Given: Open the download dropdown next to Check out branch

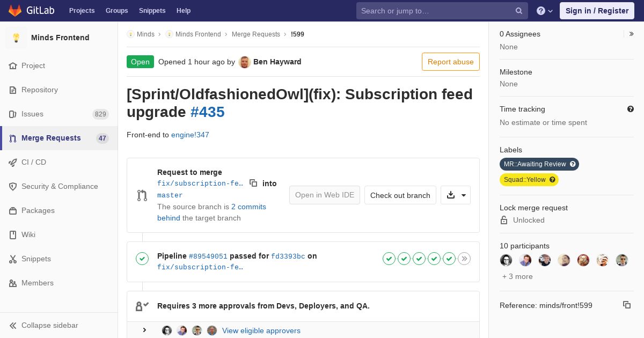Looking at the screenshot, I should click(x=456, y=195).
